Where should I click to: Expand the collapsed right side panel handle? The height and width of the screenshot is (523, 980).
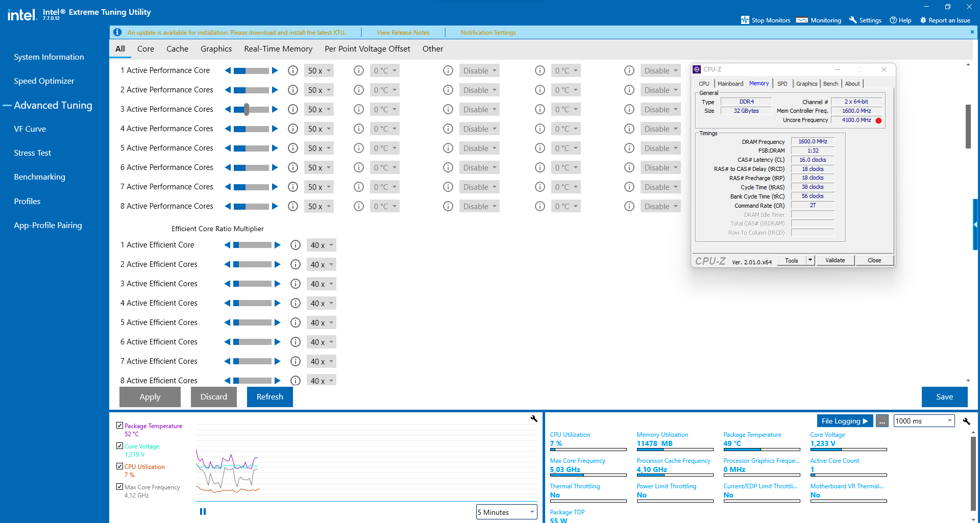coord(975,225)
